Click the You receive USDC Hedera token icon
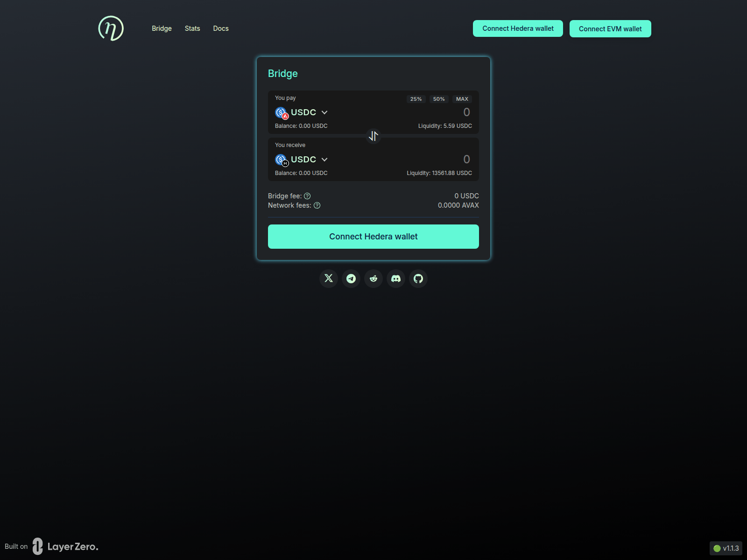The width and height of the screenshot is (747, 560). [282, 160]
